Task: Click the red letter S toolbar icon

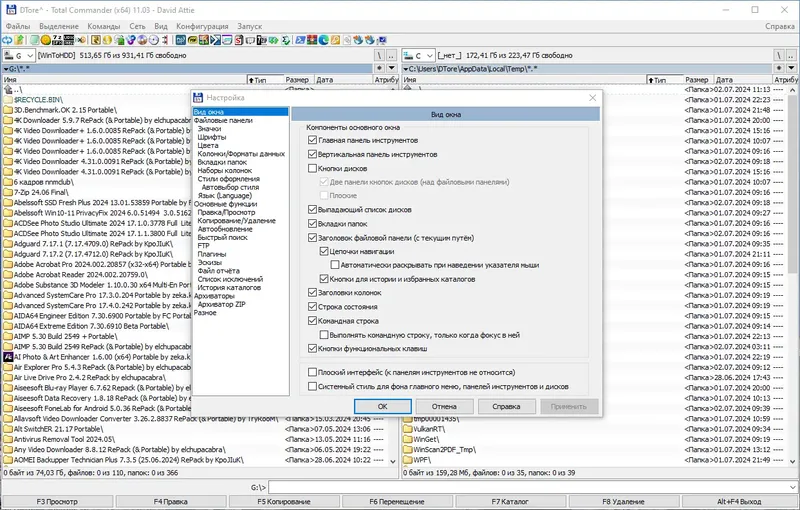Action: (x=238, y=40)
